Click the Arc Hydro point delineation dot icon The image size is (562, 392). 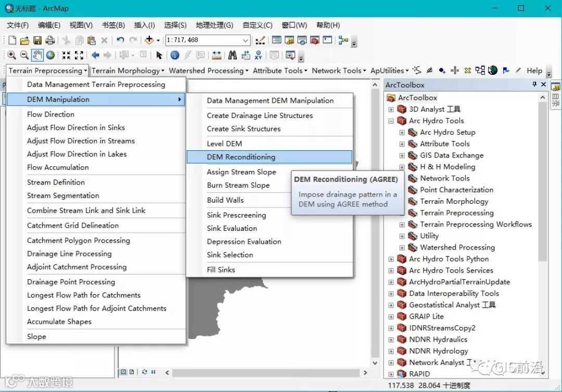point(442,71)
